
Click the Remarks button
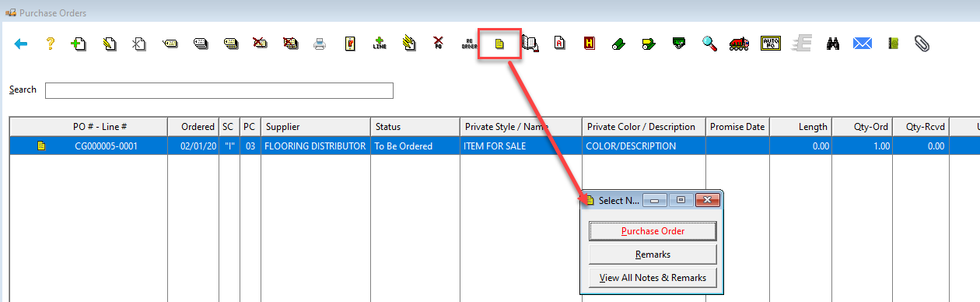pyautogui.click(x=653, y=255)
